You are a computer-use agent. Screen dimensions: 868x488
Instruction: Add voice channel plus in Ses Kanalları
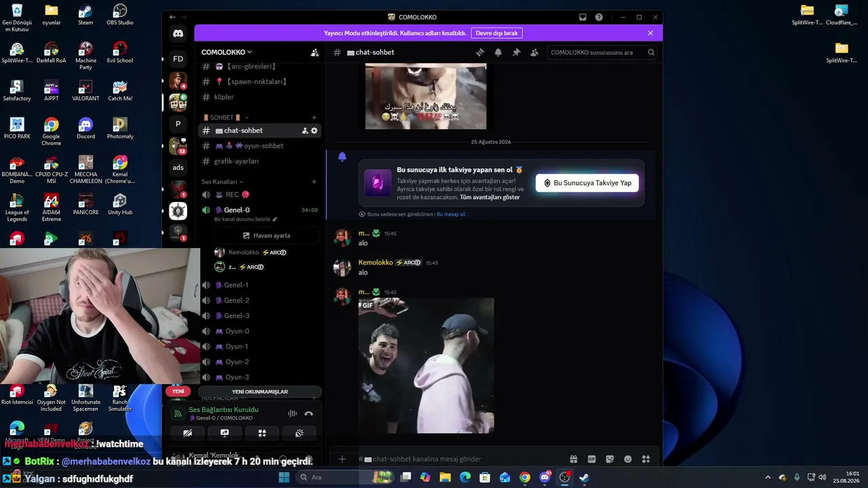[314, 182]
